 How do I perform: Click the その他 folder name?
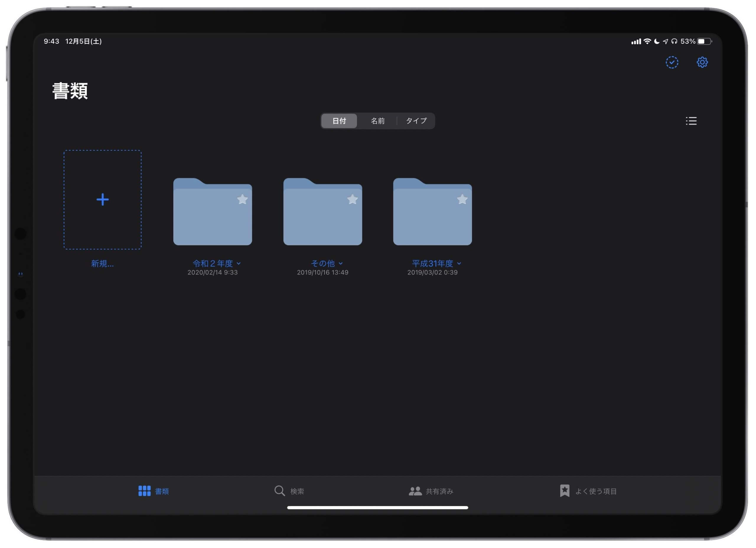pos(323,264)
